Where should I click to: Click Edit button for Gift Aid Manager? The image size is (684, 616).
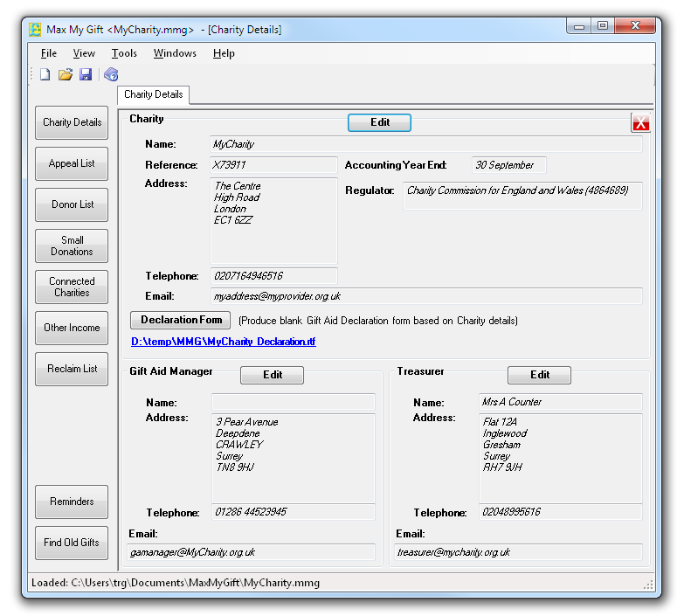pos(273,375)
